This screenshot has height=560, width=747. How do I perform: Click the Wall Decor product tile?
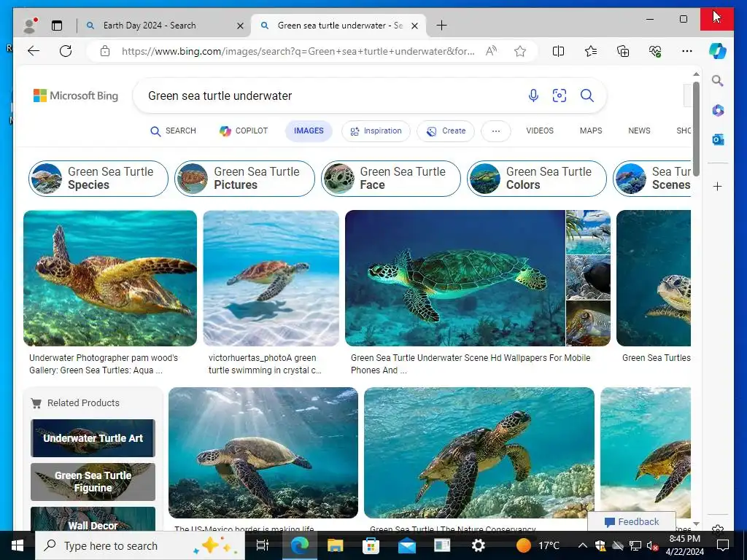coord(93,519)
